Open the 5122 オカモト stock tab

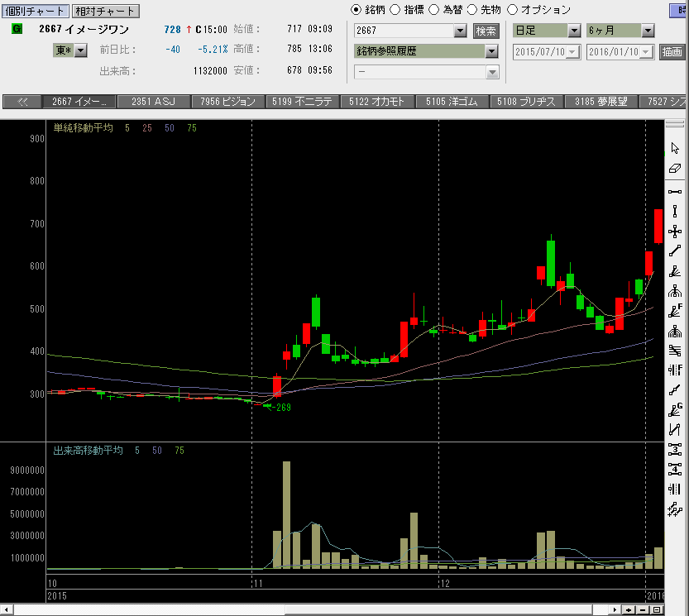376,102
